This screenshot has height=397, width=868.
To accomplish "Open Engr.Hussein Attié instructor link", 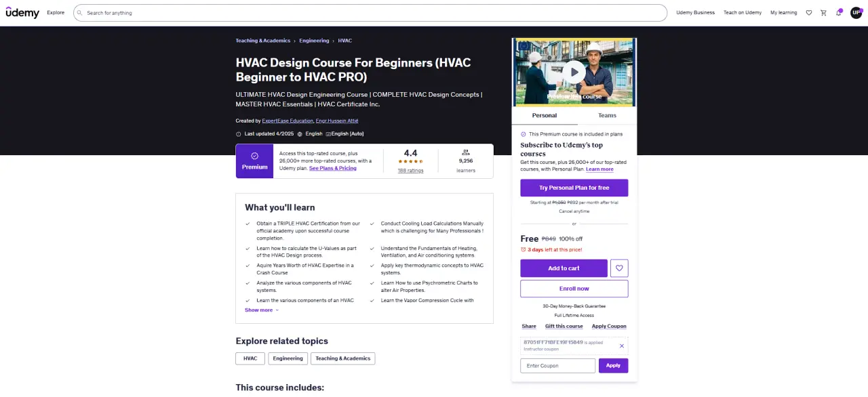I will (x=337, y=121).
